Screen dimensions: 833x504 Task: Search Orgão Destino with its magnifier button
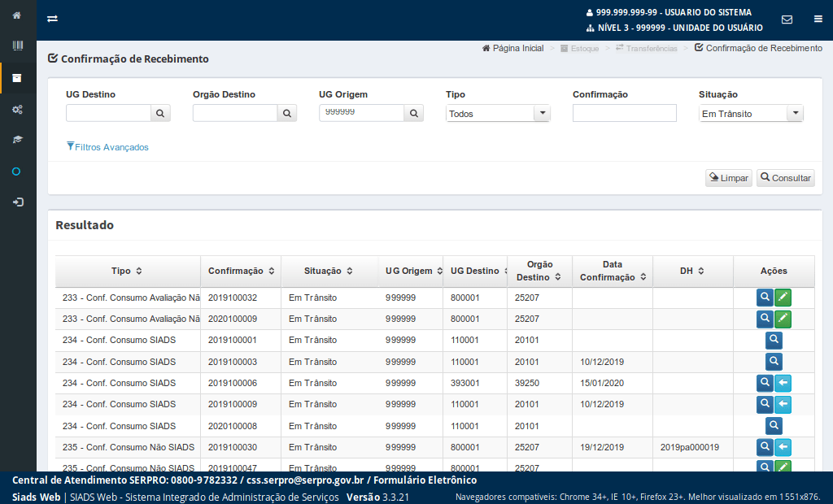[x=287, y=113]
